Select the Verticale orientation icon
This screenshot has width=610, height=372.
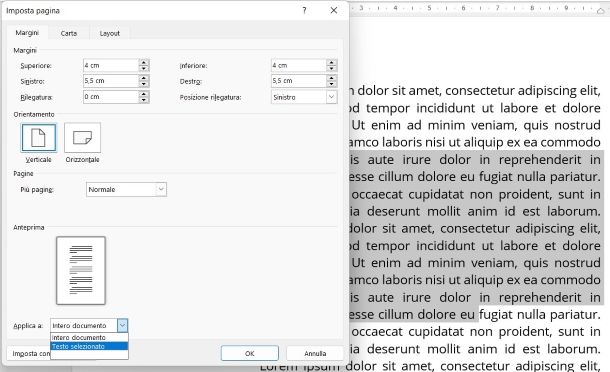39,138
